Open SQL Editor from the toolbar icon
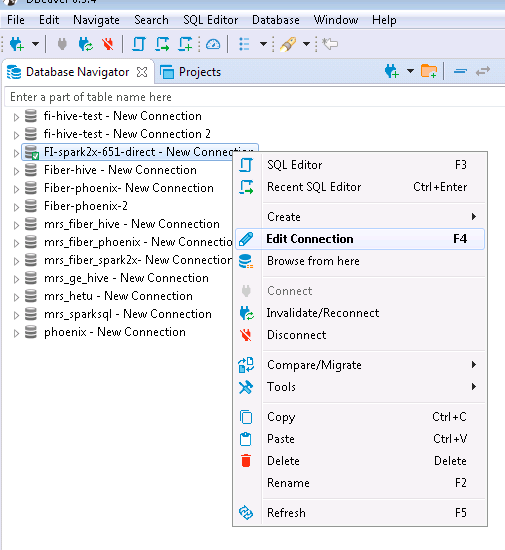 pyautogui.click(x=139, y=44)
